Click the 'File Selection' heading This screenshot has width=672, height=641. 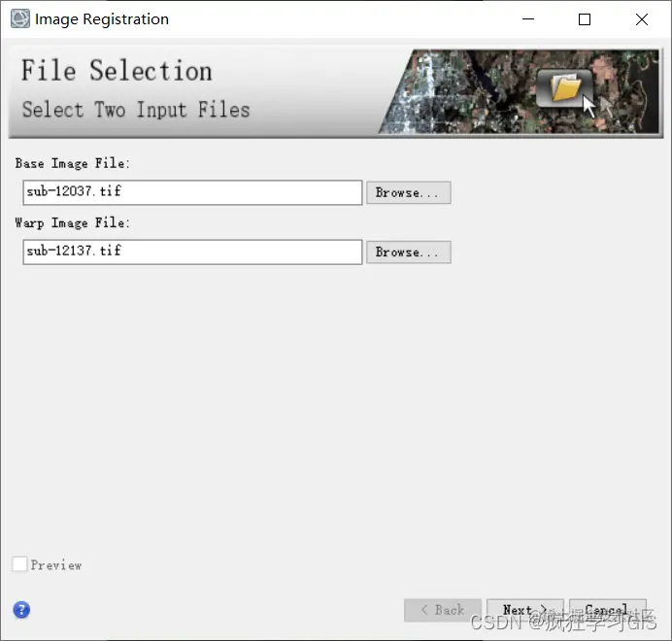pyautogui.click(x=117, y=70)
